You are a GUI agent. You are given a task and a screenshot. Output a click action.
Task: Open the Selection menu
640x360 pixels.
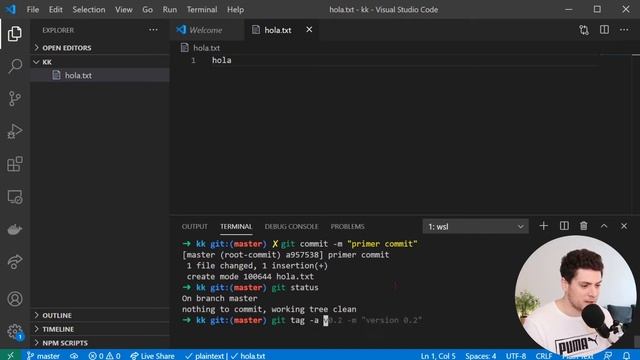[x=89, y=9]
